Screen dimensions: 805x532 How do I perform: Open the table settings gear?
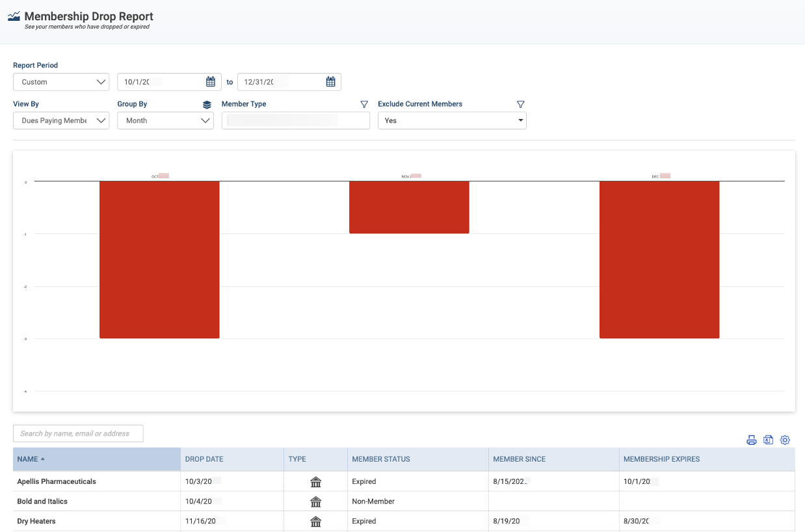click(785, 440)
